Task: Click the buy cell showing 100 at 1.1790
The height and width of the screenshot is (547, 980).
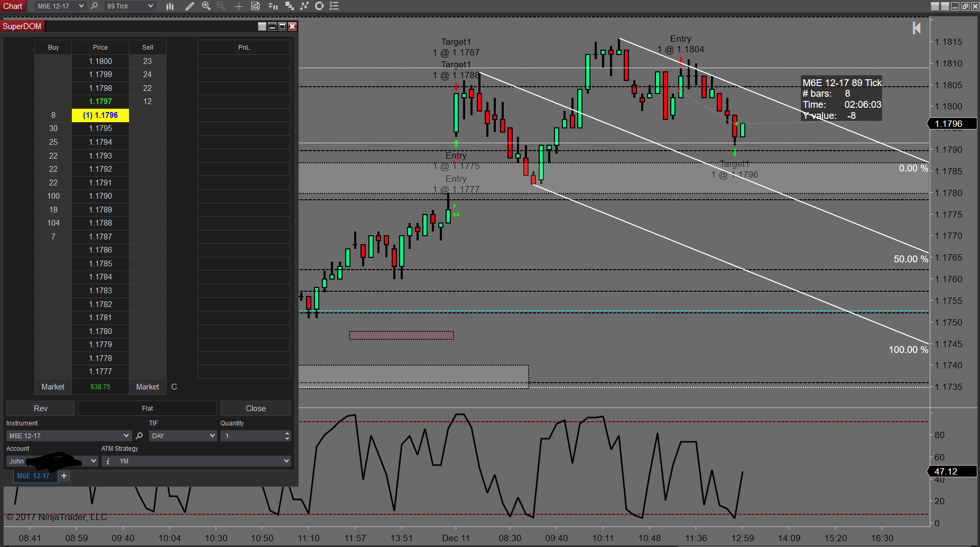Action: 53,196
